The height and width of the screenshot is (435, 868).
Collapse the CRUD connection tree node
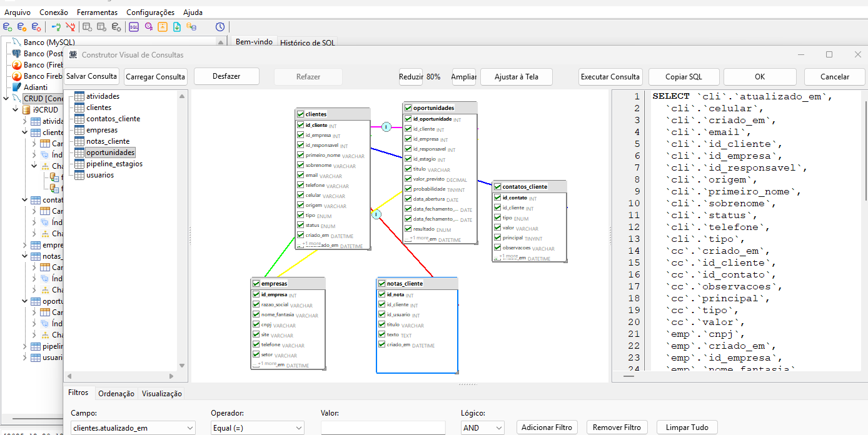7,99
